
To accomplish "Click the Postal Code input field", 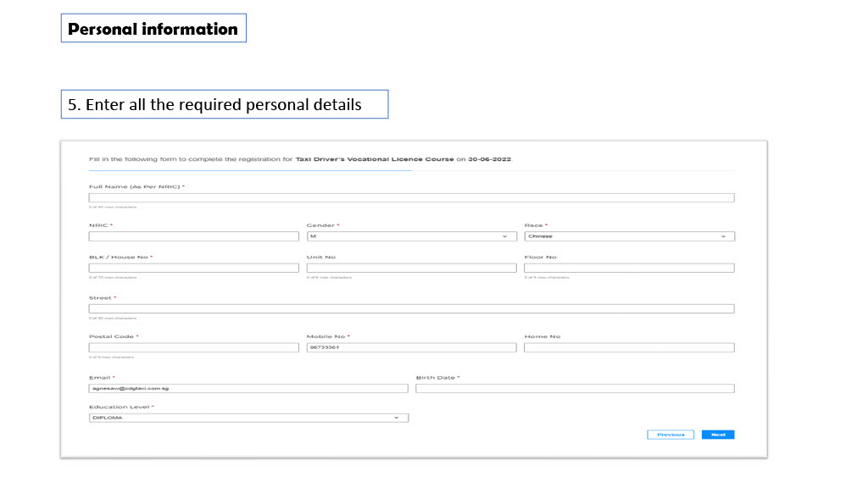I will [194, 347].
